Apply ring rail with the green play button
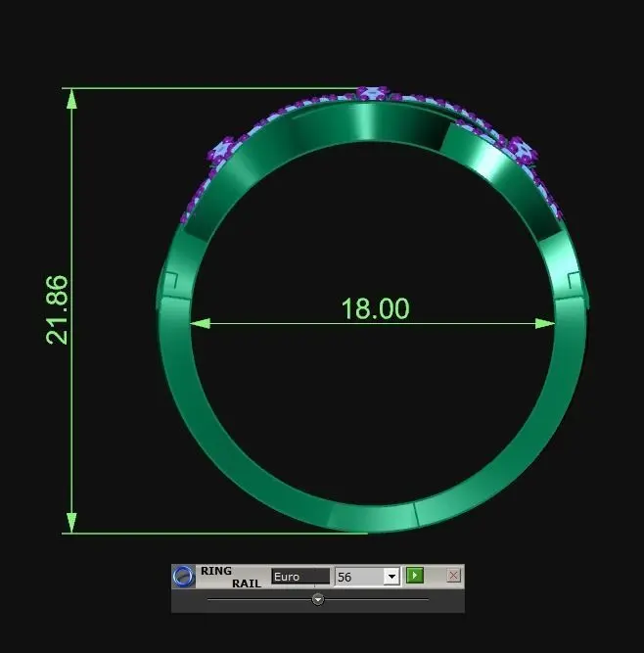The width and height of the screenshot is (644, 653). [415, 576]
